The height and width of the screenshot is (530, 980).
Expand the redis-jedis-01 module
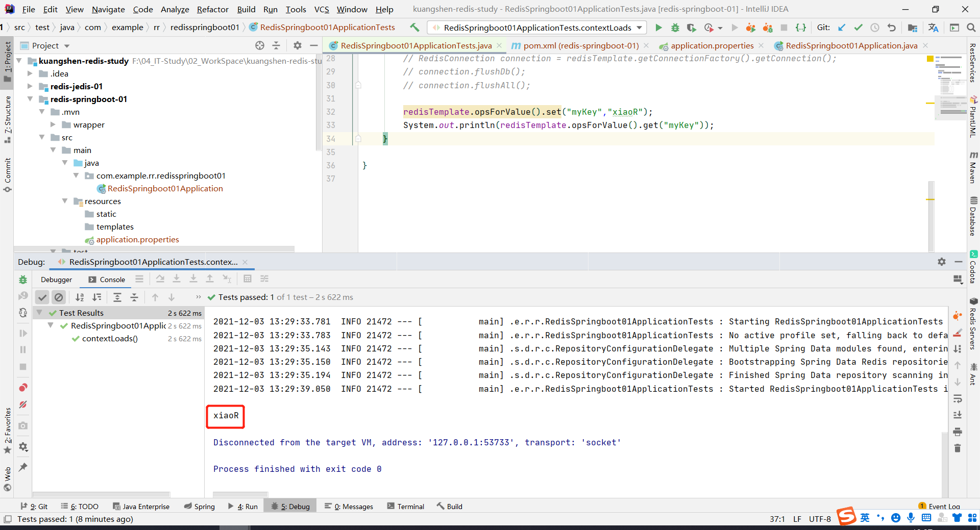click(x=30, y=86)
